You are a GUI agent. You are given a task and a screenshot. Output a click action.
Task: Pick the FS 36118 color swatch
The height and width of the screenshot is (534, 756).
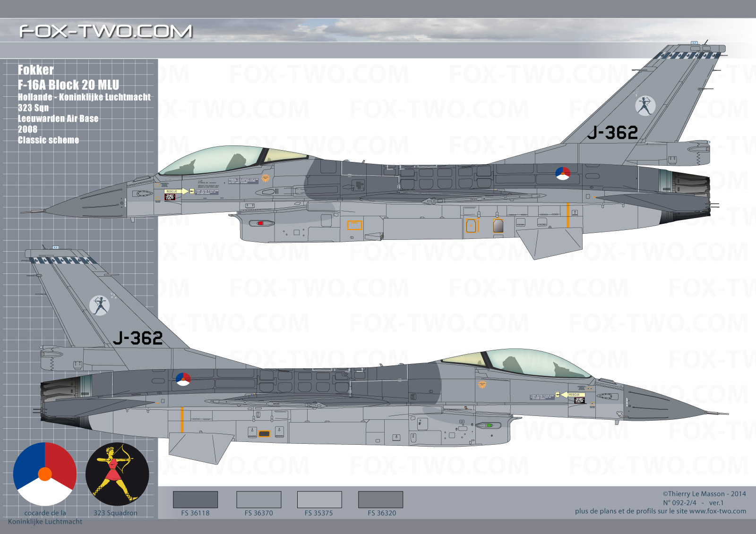(195, 500)
